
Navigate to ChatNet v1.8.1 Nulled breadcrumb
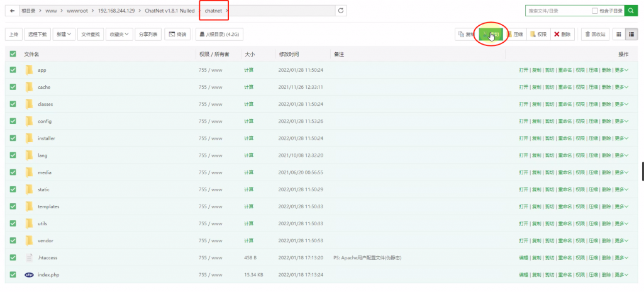(x=170, y=11)
